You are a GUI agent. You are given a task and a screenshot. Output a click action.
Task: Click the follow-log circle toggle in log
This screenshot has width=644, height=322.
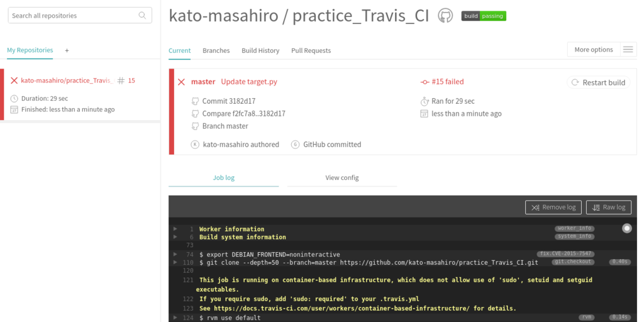coord(627,228)
